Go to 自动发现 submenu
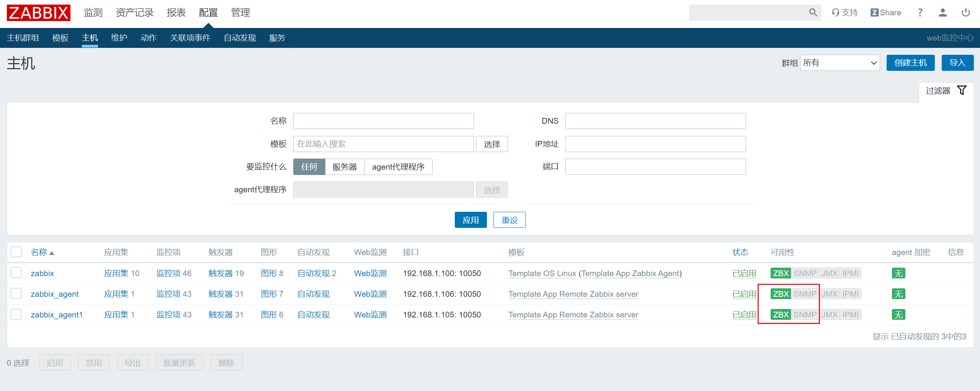The image size is (980, 391). click(x=240, y=38)
